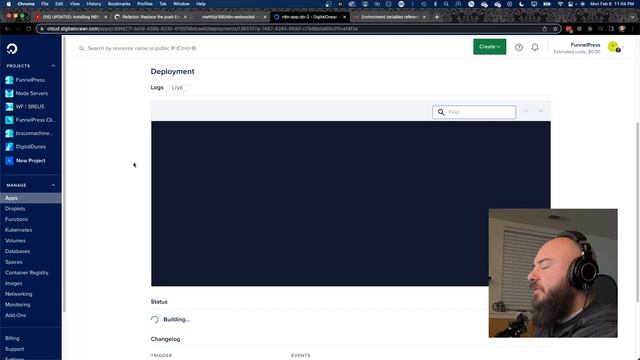This screenshot has width=640, height=360.
Task: Reload the page with refresh icon
Action: point(28,29)
